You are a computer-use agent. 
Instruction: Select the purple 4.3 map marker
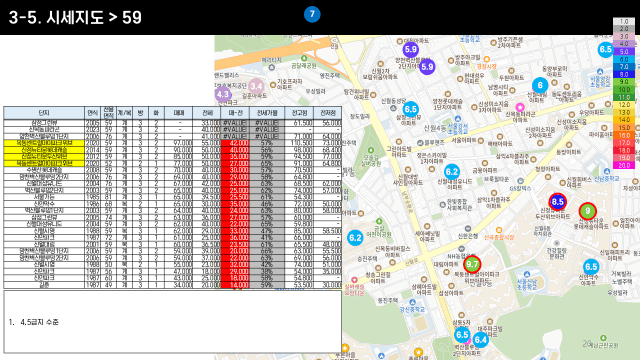(223, 95)
